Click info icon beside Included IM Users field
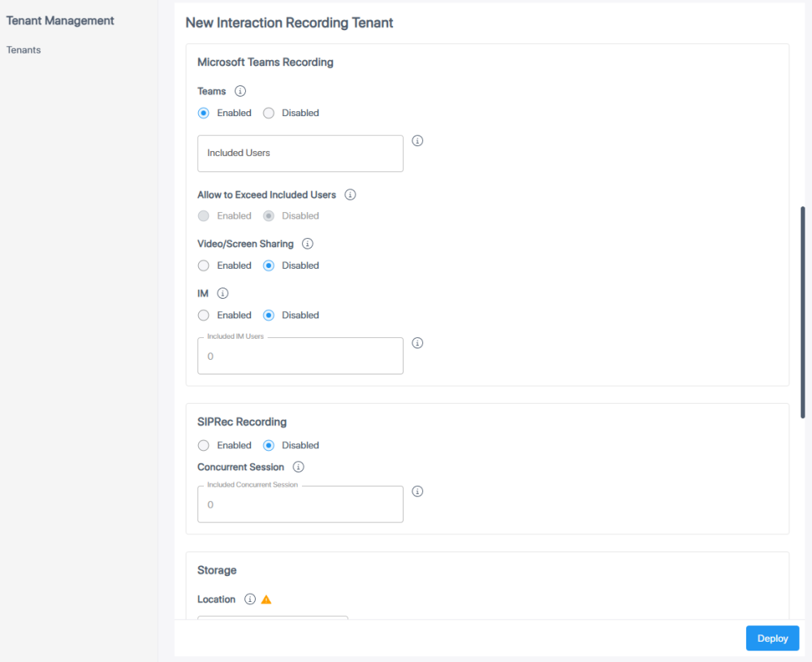 tap(417, 343)
